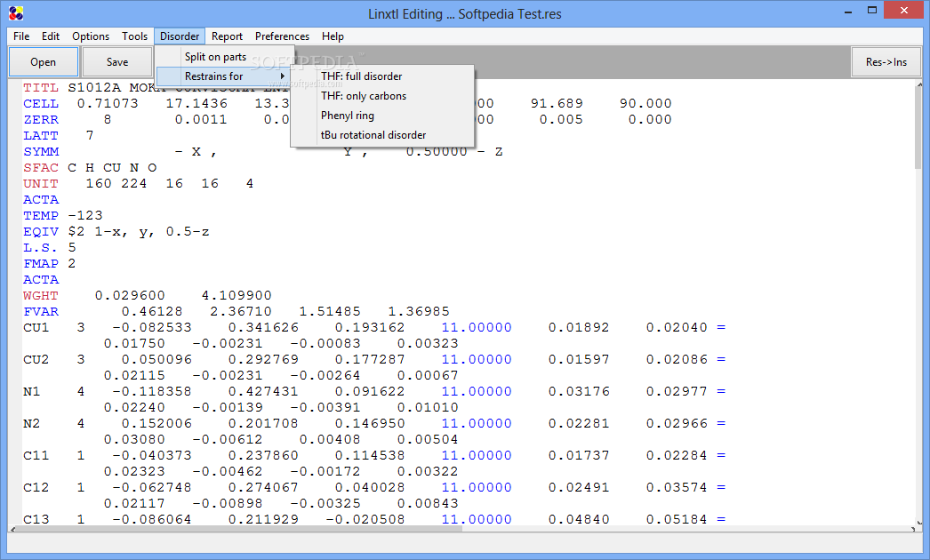The height and width of the screenshot is (560, 930).
Task: Click the Open button
Action: pos(44,61)
